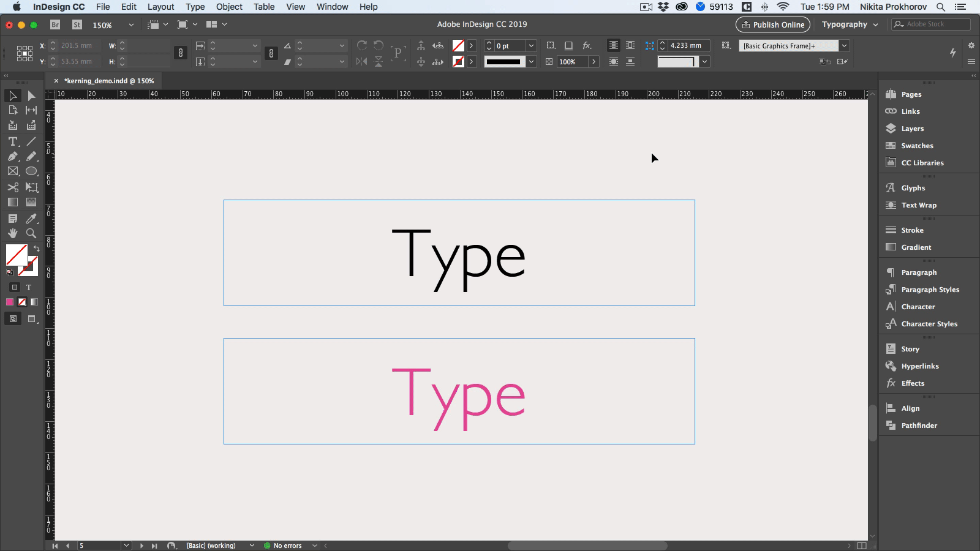Select the Direct Selection tool
This screenshot has height=551, width=980.
click(31, 96)
